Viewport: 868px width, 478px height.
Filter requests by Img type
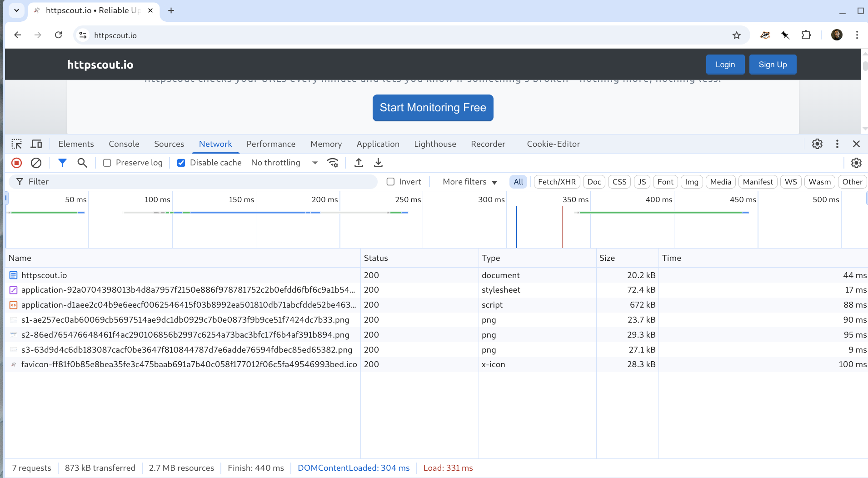click(692, 182)
